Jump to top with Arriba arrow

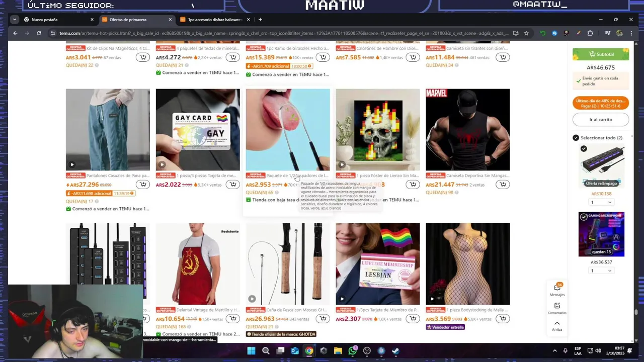coord(557,326)
